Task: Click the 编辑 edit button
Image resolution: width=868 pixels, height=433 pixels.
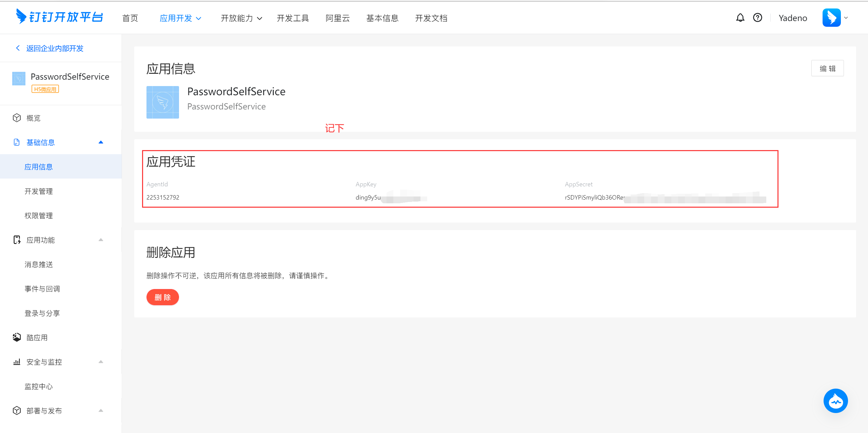Action: (827, 68)
